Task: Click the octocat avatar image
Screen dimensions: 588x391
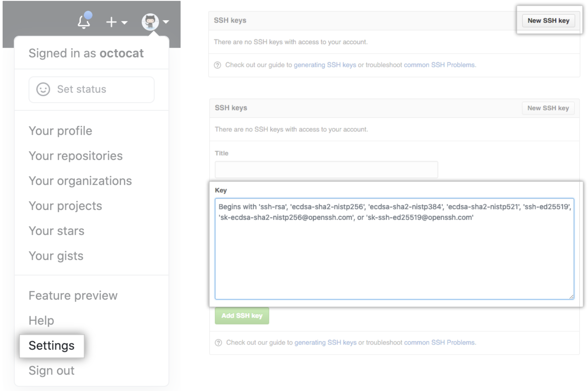Action: click(x=150, y=22)
